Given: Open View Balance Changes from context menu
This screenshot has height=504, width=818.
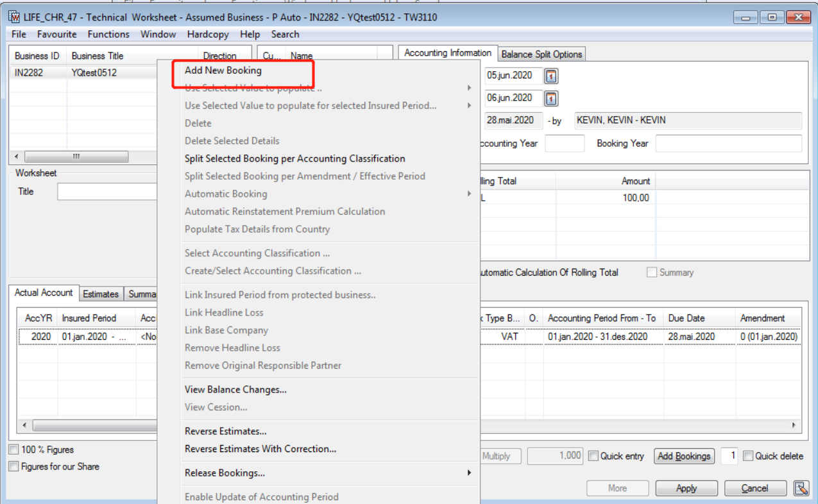Looking at the screenshot, I should 235,389.
